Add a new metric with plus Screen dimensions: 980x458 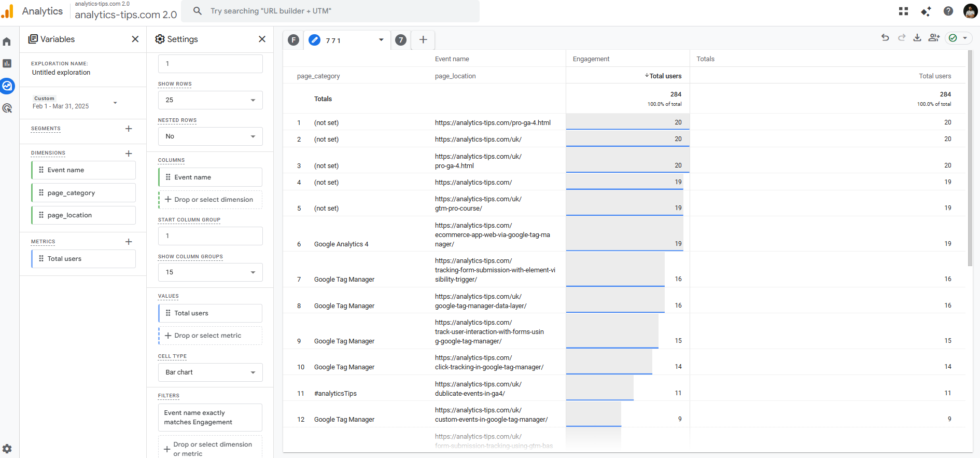point(129,242)
